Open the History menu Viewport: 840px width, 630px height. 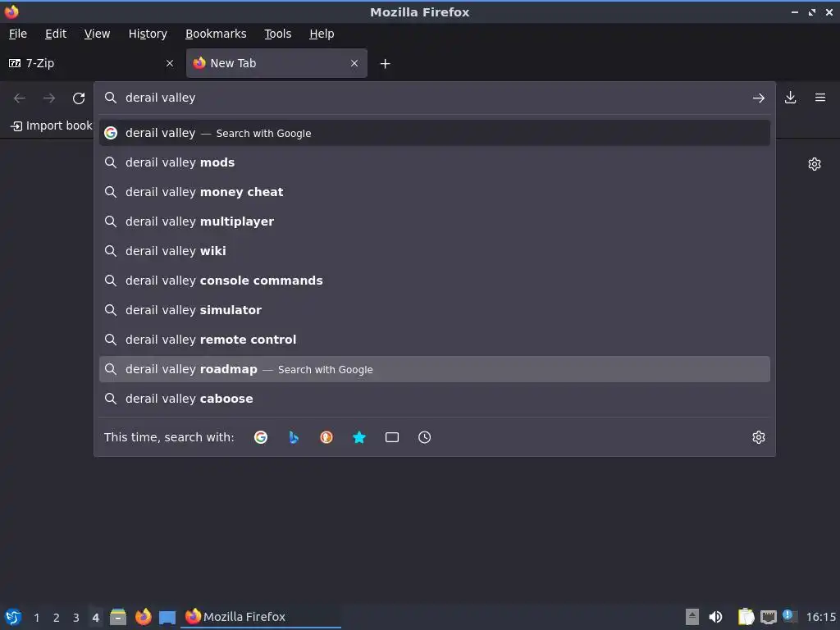tap(148, 34)
